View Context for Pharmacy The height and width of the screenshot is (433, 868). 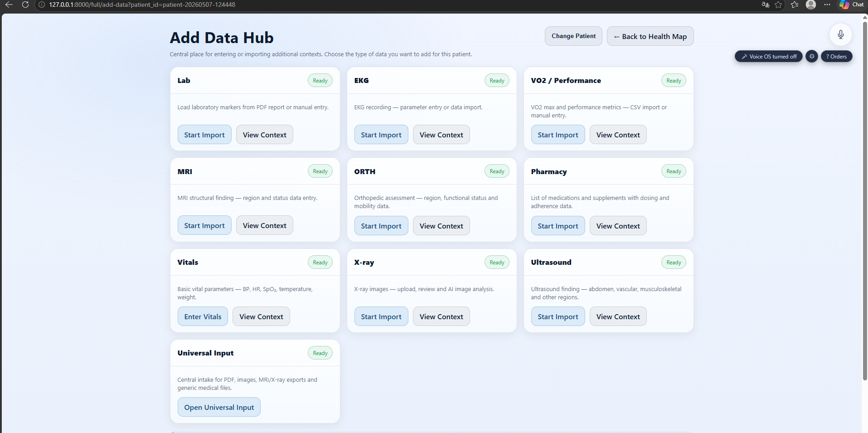click(x=618, y=226)
